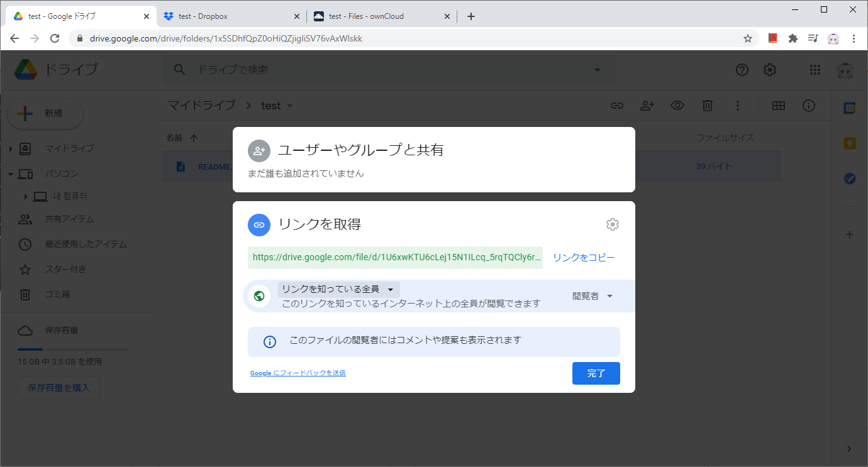Click the shareable link URL field

tap(395, 257)
